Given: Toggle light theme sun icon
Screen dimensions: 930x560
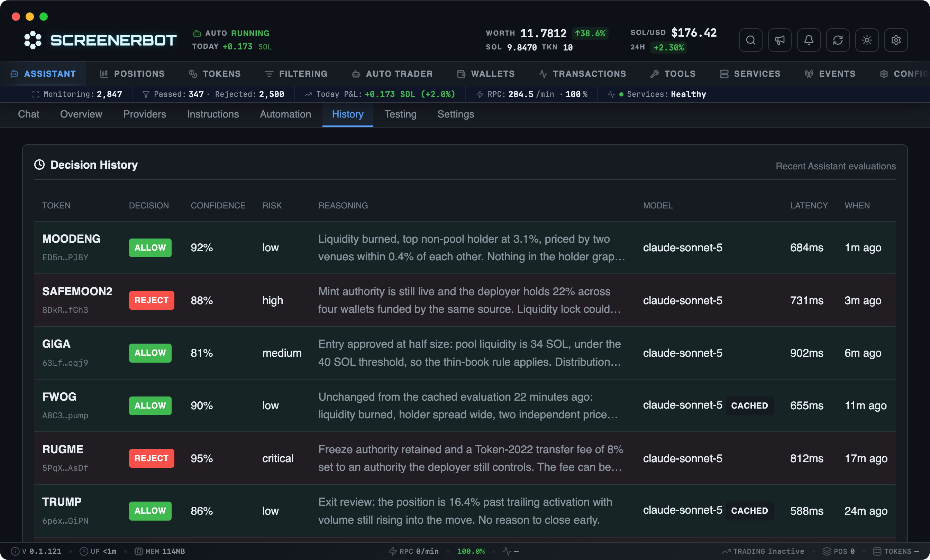Looking at the screenshot, I should (867, 40).
